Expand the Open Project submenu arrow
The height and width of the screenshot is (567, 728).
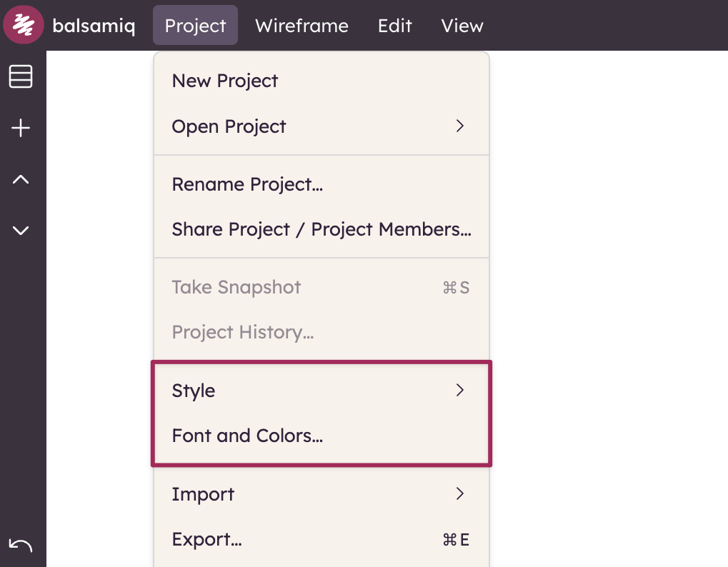point(460,126)
